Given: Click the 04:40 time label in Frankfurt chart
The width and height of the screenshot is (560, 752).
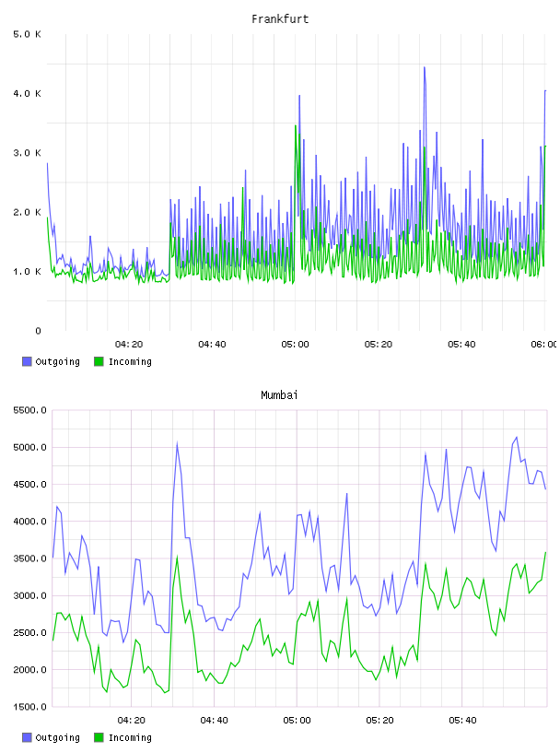Looking at the screenshot, I should pos(212,345).
